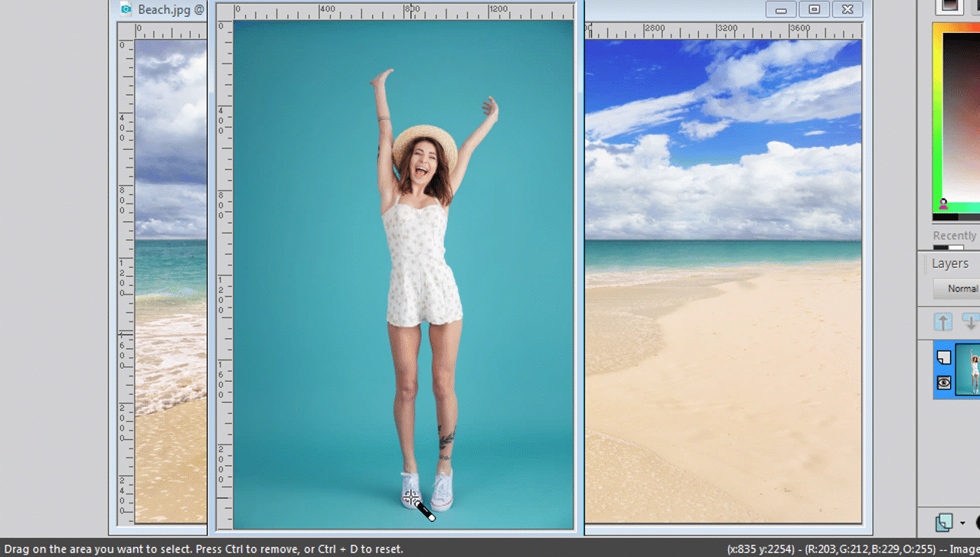The width and height of the screenshot is (980, 557).
Task: Select the woman layer thumbnail
Action: point(968,370)
